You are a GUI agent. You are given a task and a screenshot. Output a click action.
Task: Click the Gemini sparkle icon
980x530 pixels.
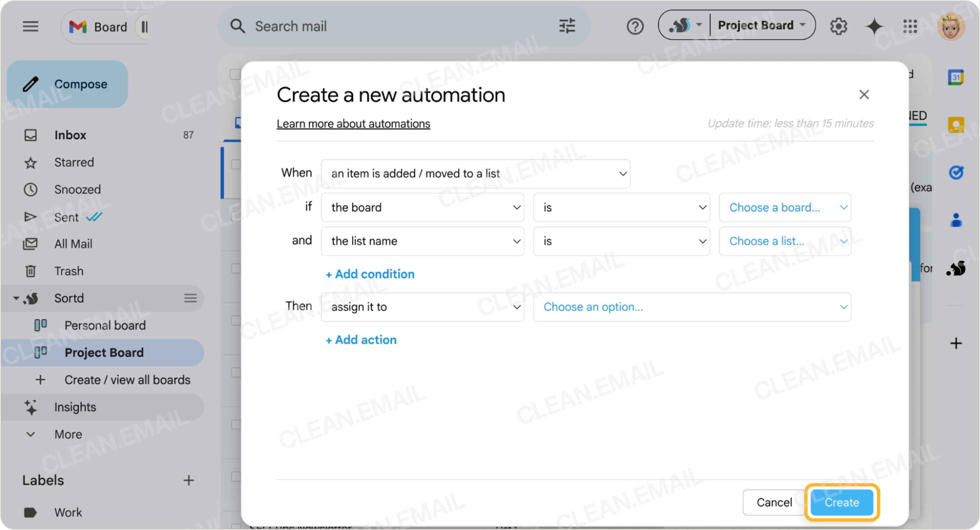tap(874, 26)
